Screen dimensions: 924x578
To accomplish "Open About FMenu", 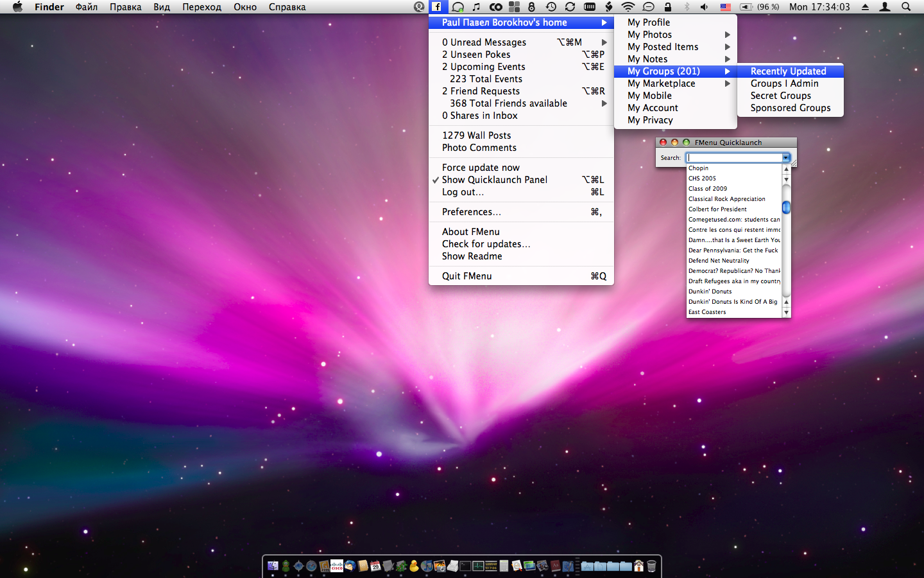I will coord(521,232).
